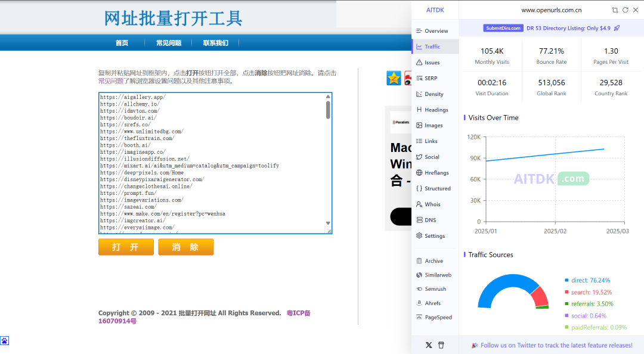Click the 首页 navigation item

click(122, 43)
